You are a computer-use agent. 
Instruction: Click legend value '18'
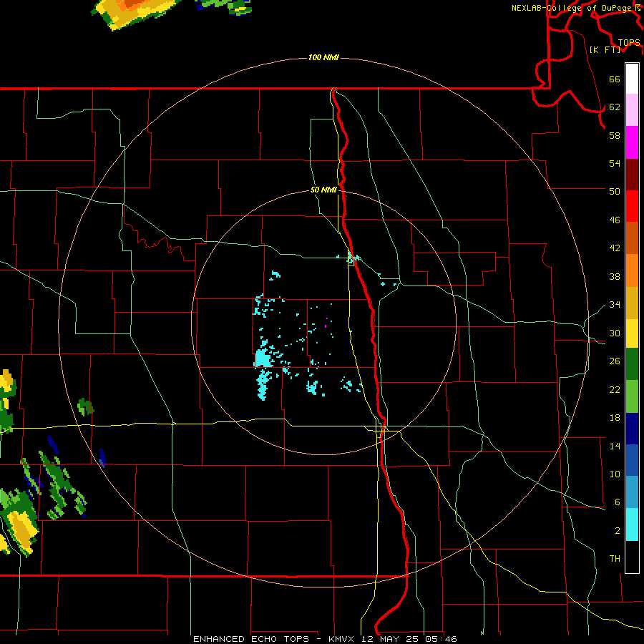615,418
